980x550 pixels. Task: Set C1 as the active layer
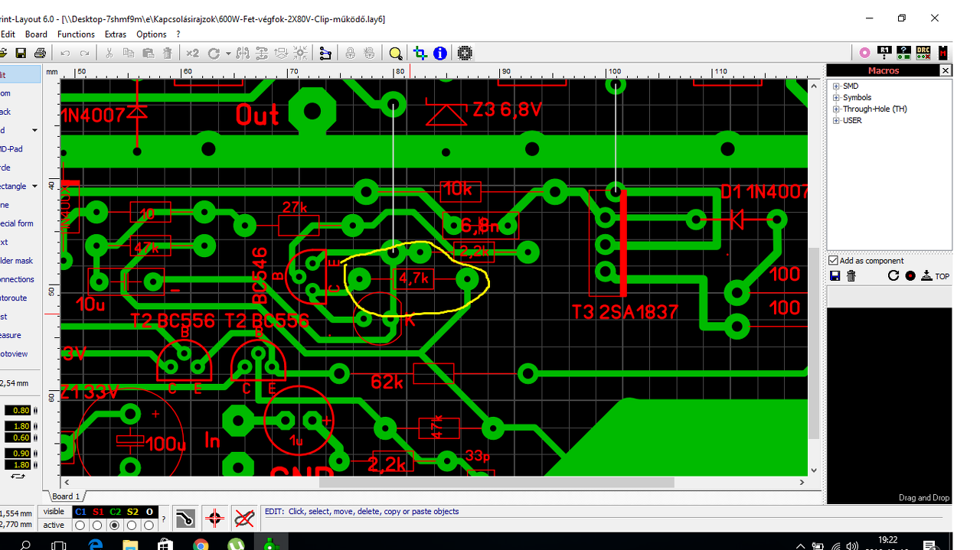point(80,526)
